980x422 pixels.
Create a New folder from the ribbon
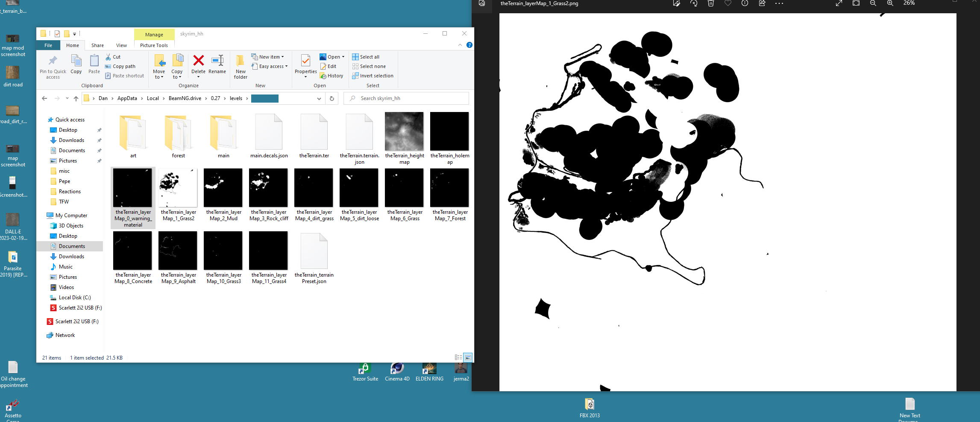click(x=241, y=67)
